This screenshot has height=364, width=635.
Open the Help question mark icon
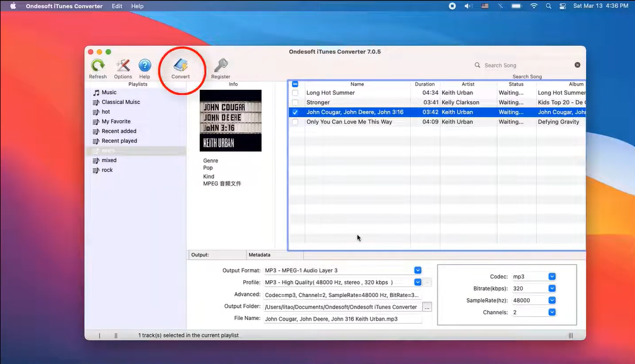[x=145, y=66]
